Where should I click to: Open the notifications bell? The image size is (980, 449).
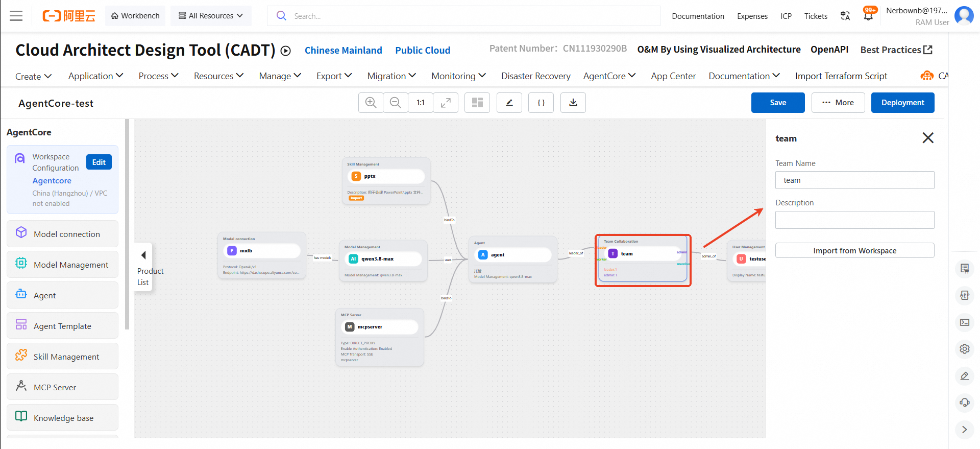point(868,16)
